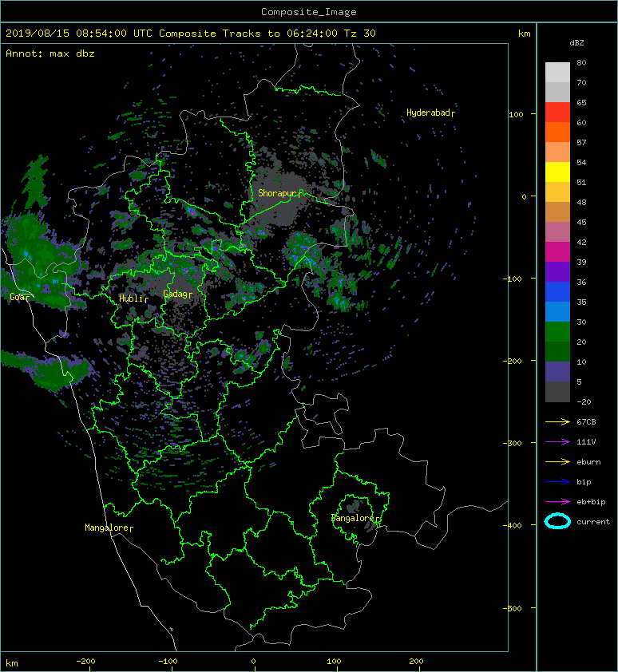The width and height of the screenshot is (618, 672).
Task: Pick the magenta 39-42 dBZ swatch
Action: coord(557,252)
